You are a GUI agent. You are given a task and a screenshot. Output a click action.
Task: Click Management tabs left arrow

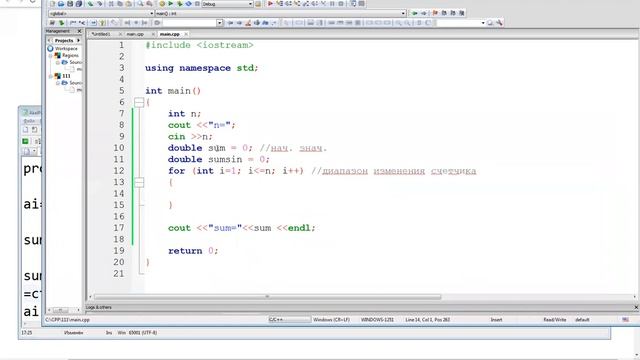point(49,40)
